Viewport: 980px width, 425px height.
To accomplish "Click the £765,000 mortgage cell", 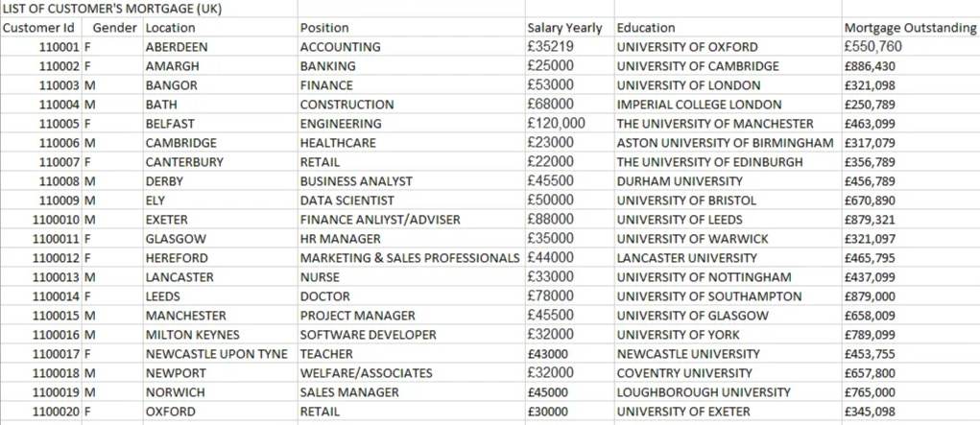I will click(870, 392).
